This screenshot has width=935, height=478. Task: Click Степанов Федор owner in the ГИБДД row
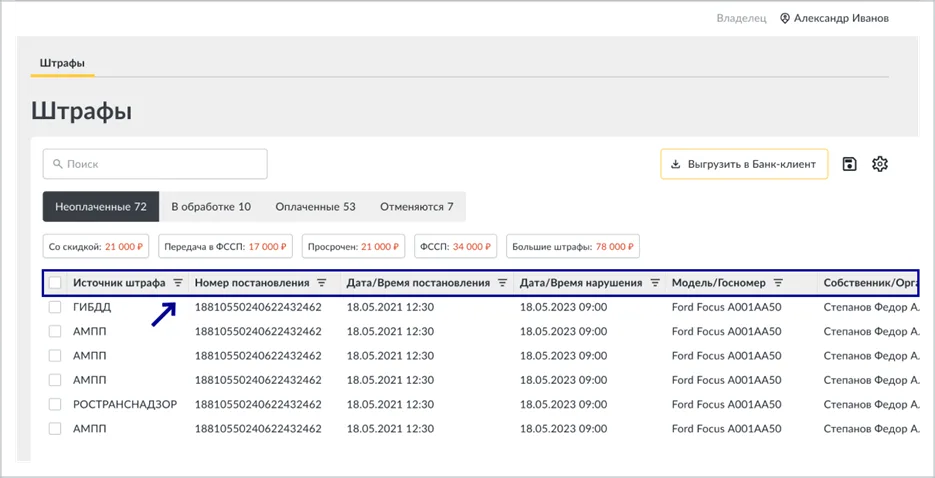click(x=871, y=308)
